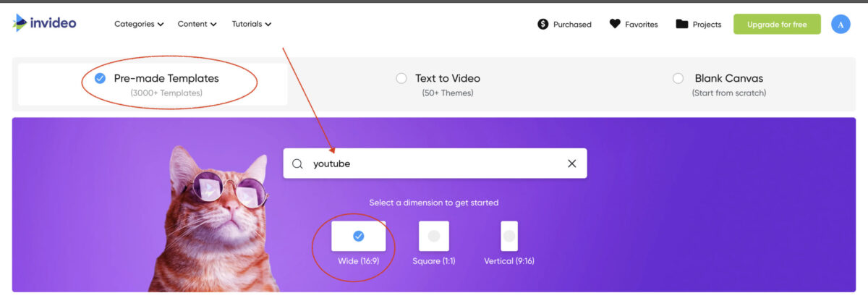
Task: Select the Pre-made Templates radio option
Action: tap(100, 78)
